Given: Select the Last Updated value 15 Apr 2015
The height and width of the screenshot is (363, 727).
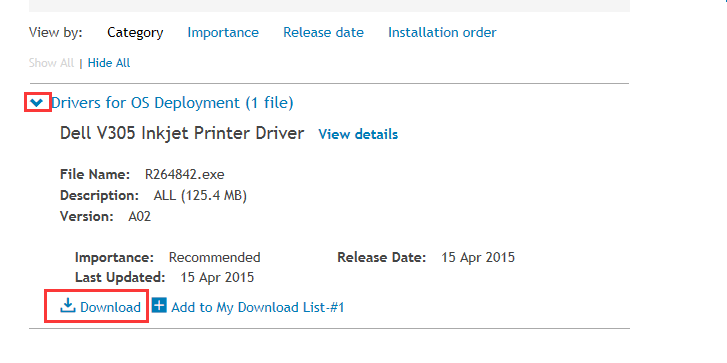Looking at the screenshot, I should pos(217,277).
